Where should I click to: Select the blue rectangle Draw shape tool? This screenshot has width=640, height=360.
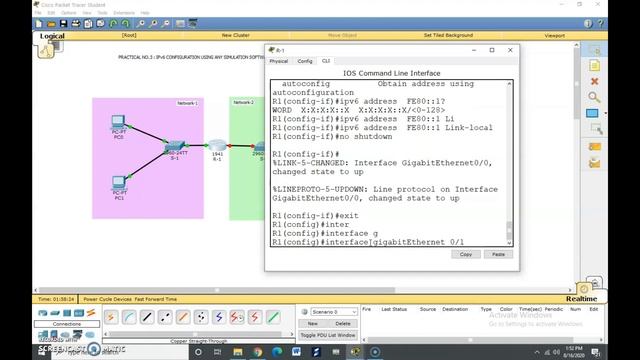592,113
